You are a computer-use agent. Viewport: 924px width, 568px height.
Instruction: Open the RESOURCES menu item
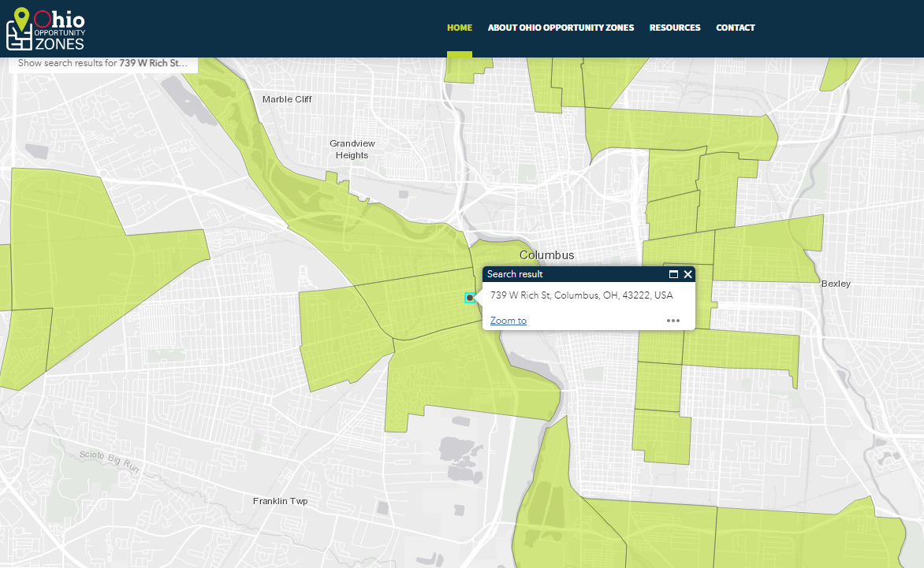675,28
